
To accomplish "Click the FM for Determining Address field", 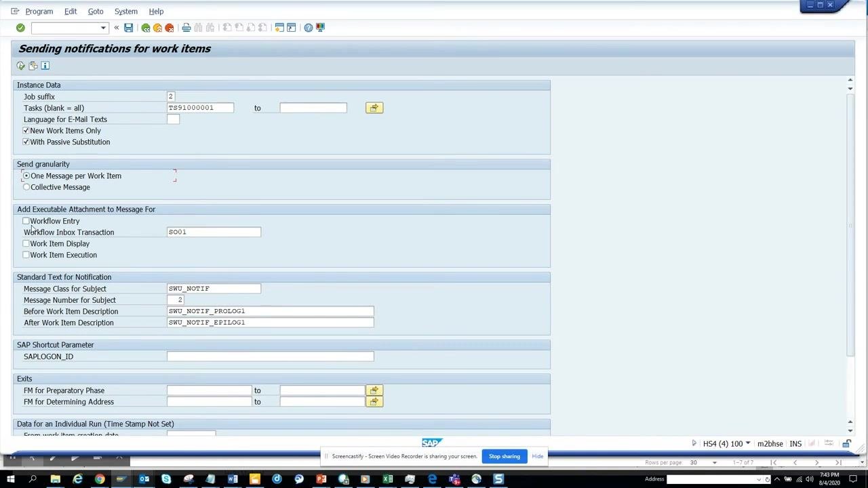I will (210, 402).
